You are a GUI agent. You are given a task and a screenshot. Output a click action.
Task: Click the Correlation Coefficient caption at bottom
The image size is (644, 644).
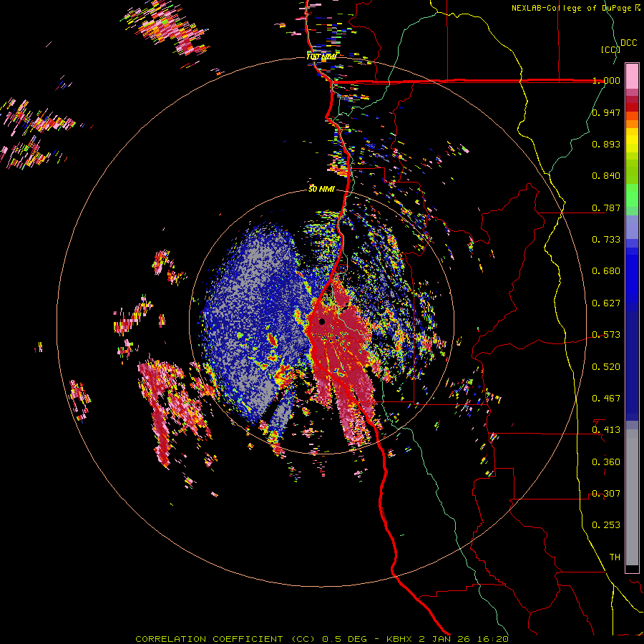tap(322, 639)
